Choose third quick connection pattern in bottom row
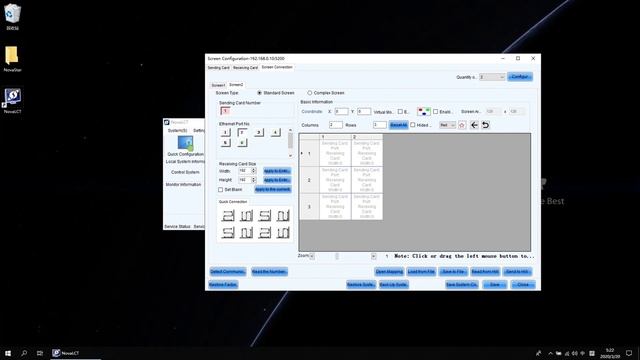 (264, 233)
